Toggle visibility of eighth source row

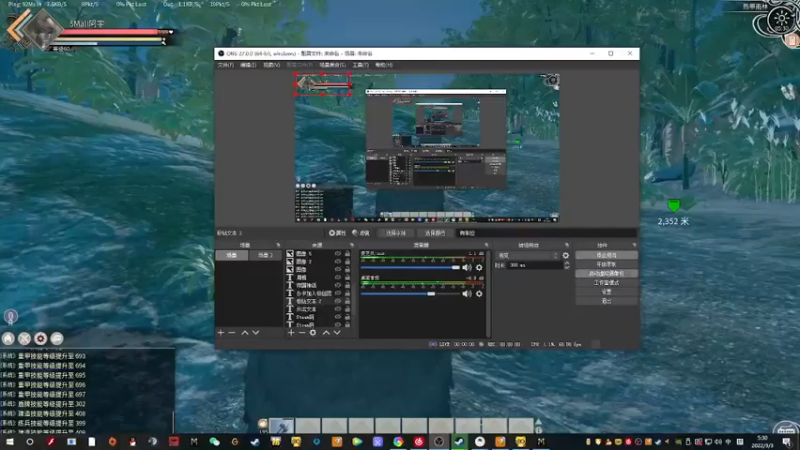pos(338,309)
